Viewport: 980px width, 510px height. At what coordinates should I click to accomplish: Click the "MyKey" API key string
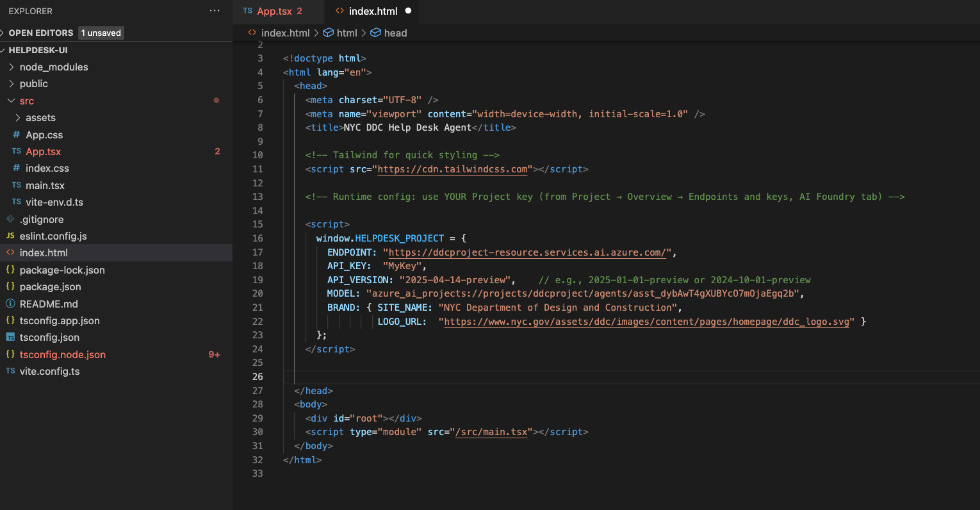[x=402, y=266]
